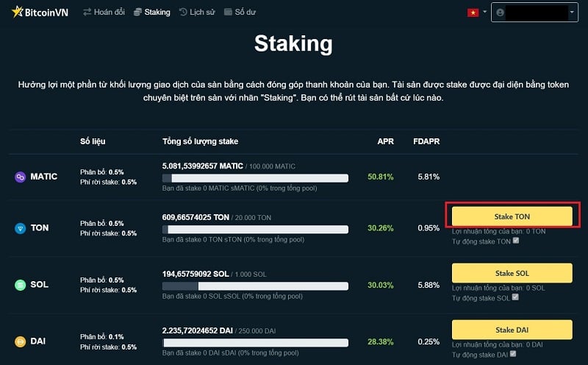Click the TON coin icon
This screenshot has width=588, height=365.
pos(20,228)
